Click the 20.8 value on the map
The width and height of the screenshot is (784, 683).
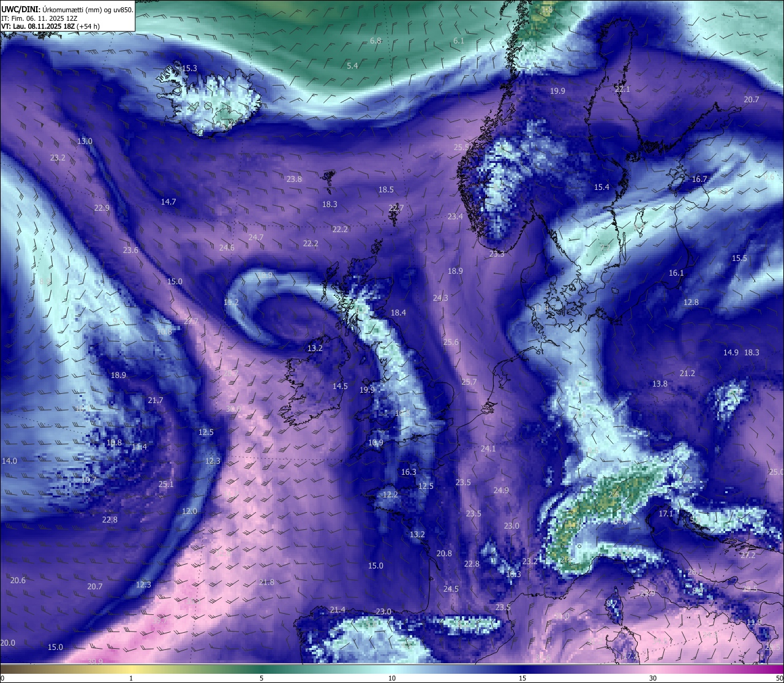pyautogui.click(x=444, y=553)
